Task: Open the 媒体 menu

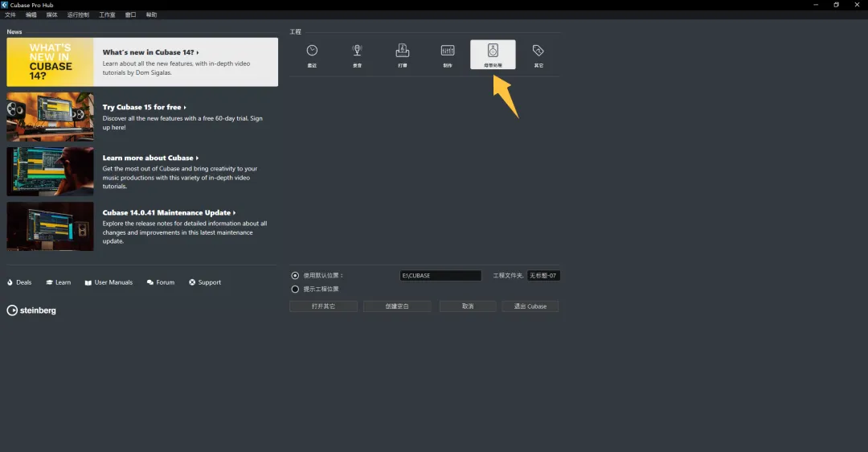Action: (52, 15)
